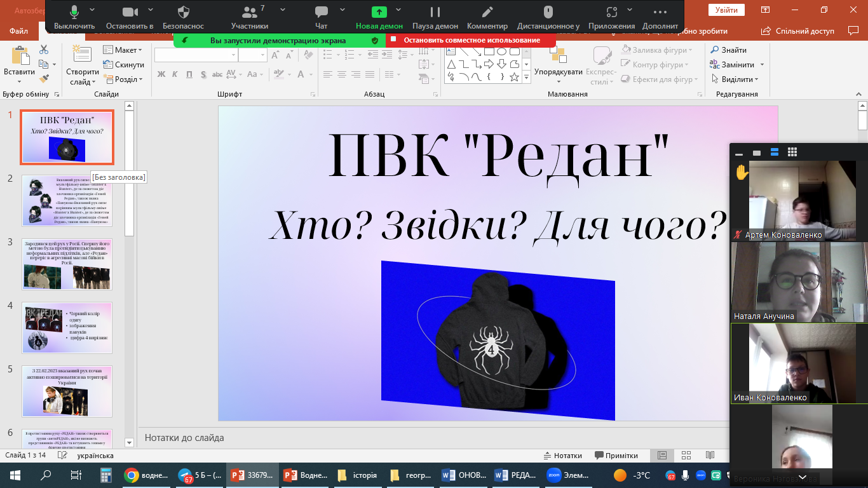Open Примітки comments pane
Viewport: 868px width, 488px height.
tap(616, 456)
